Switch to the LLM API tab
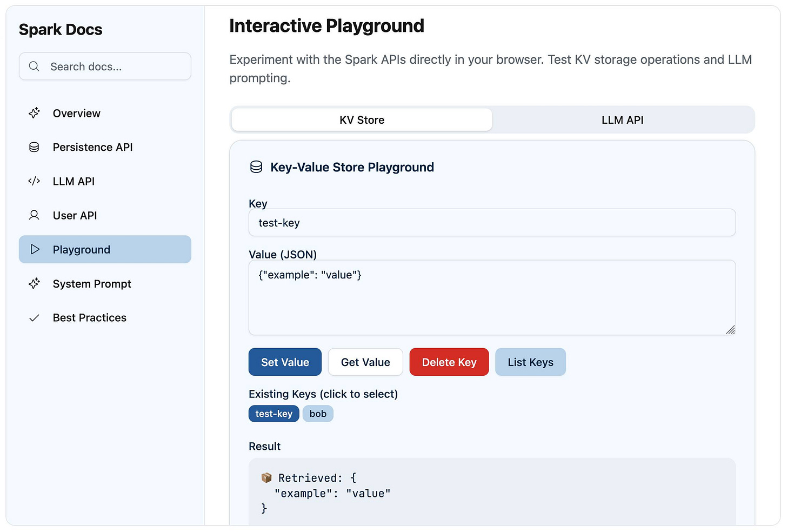787x532 pixels. point(622,119)
